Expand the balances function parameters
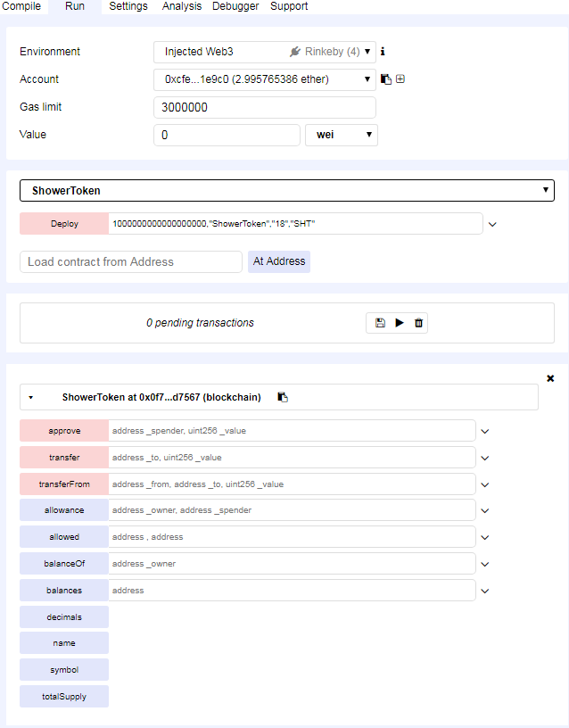 pyautogui.click(x=485, y=591)
